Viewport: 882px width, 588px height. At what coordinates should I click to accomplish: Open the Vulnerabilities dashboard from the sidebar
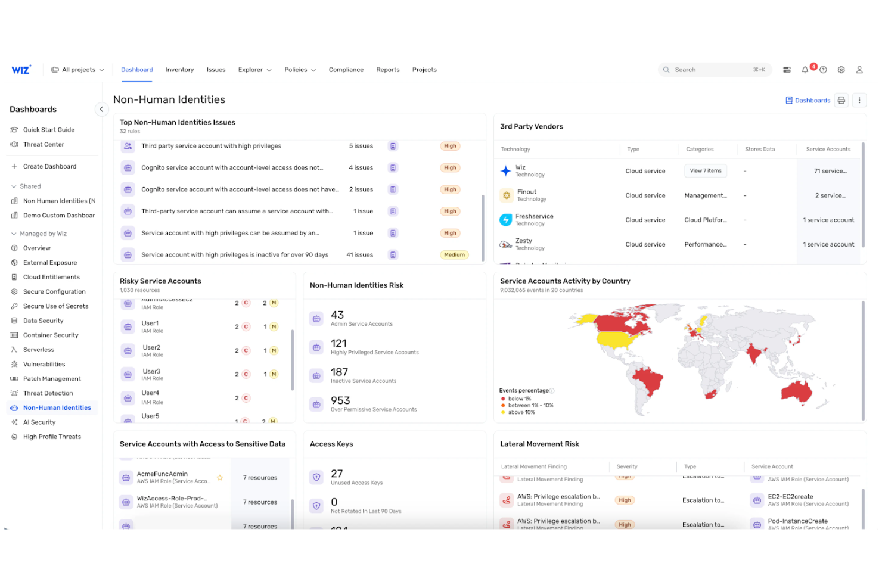(43, 364)
